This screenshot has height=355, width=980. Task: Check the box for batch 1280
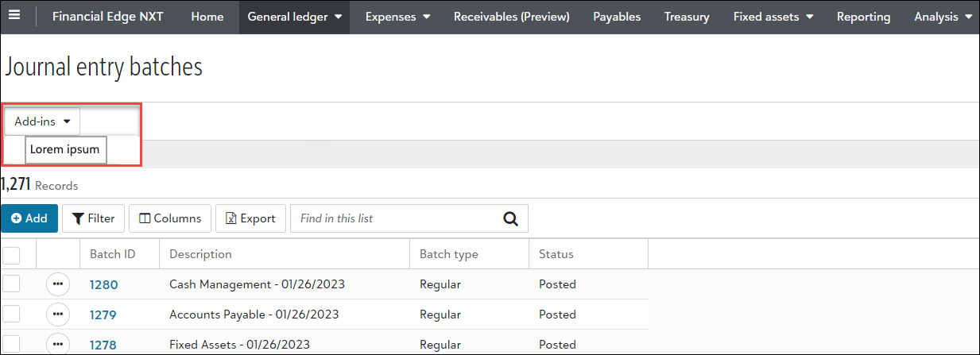[x=11, y=284]
